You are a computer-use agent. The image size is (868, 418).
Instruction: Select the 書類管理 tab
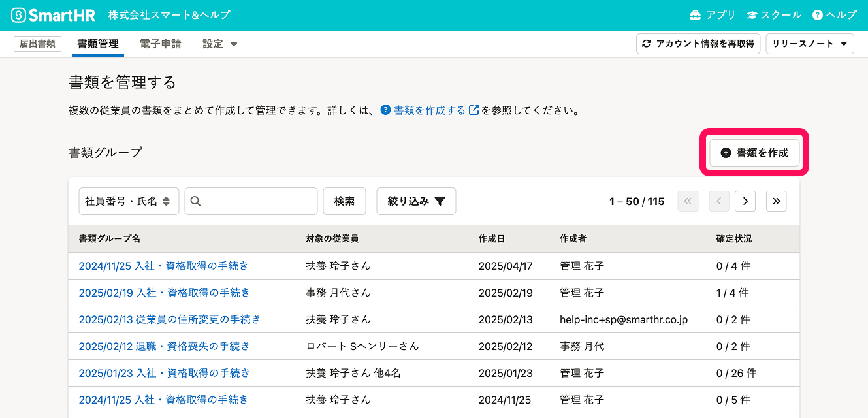tap(98, 44)
